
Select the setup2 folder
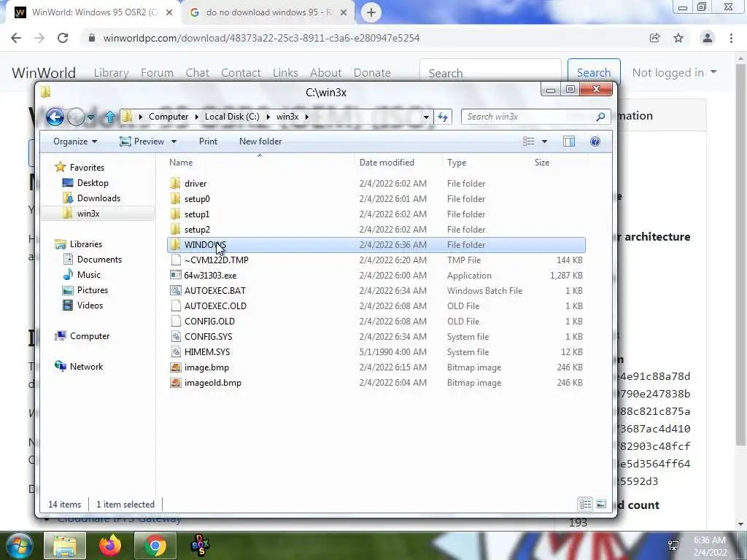pyautogui.click(x=197, y=230)
